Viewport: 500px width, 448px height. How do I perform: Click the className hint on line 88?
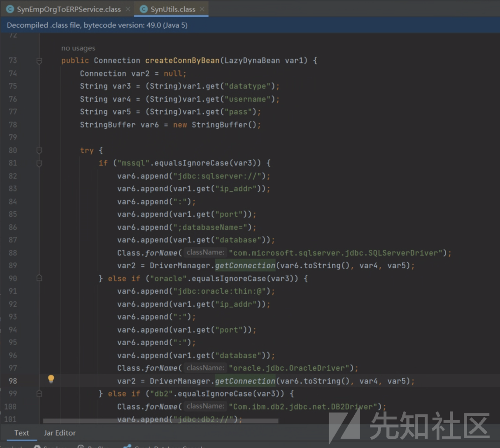pyautogui.click(x=206, y=252)
